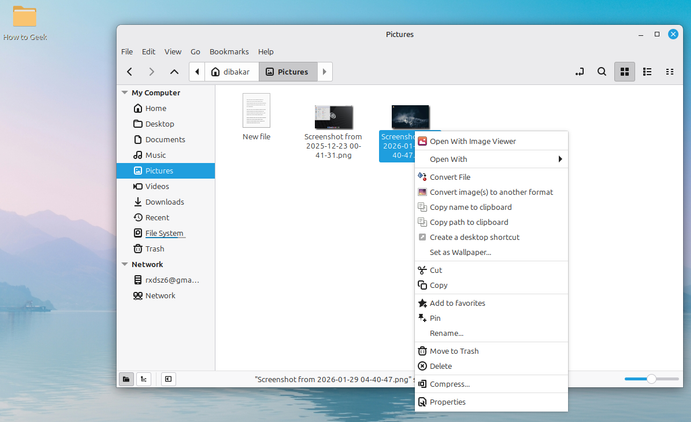Expand the Open With submenu
Image resolution: width=691 pixels, height=422 pixels.
pyautogui.click(x=491, y=159)
